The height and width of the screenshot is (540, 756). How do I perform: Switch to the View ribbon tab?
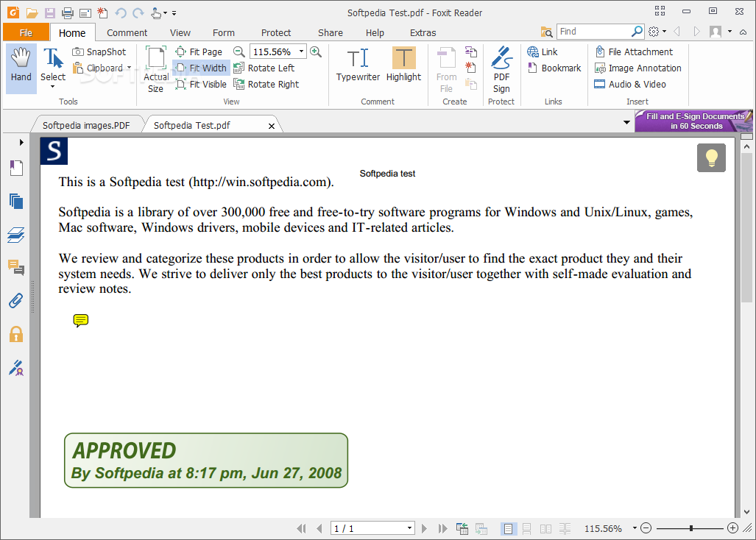180,33
